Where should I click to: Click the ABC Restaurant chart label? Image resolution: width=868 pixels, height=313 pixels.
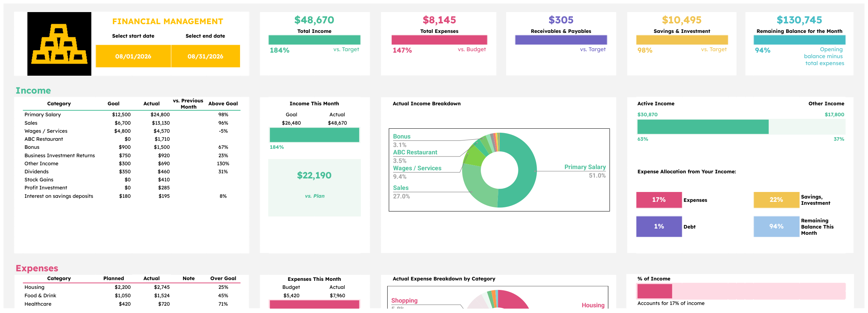click(x=415, y=152)
